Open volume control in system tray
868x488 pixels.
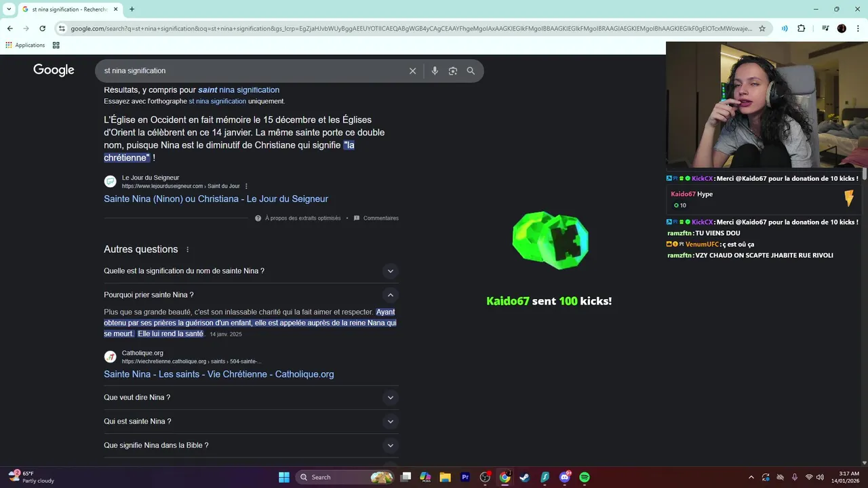(x=821, y=477)
